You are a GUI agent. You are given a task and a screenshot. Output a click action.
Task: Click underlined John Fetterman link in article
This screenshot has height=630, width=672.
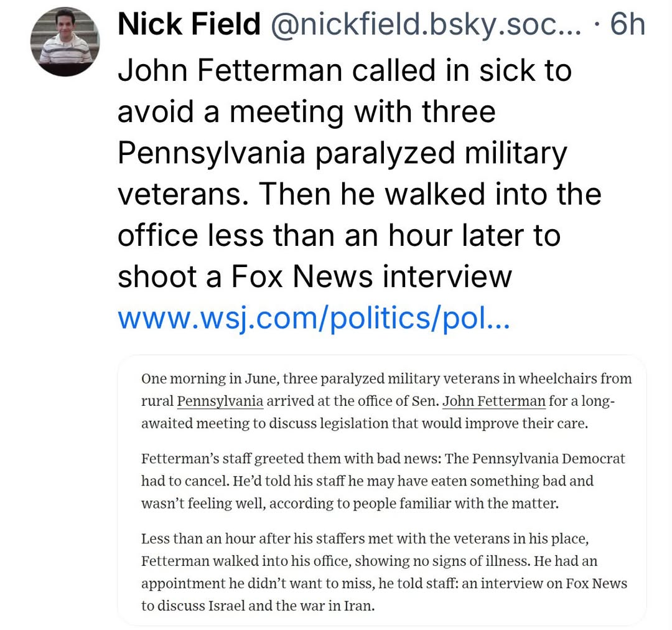pyautogui.click(x=493, y=401)
